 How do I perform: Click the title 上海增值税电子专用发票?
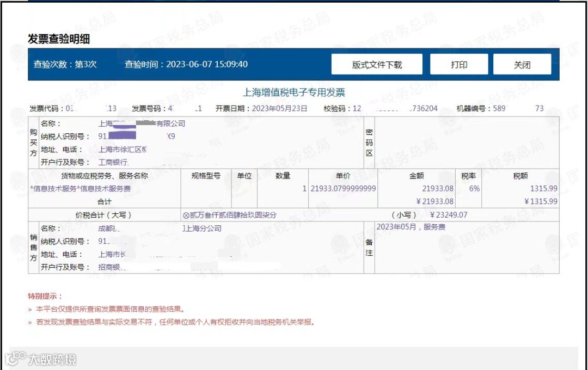click(x=293, y=92)
